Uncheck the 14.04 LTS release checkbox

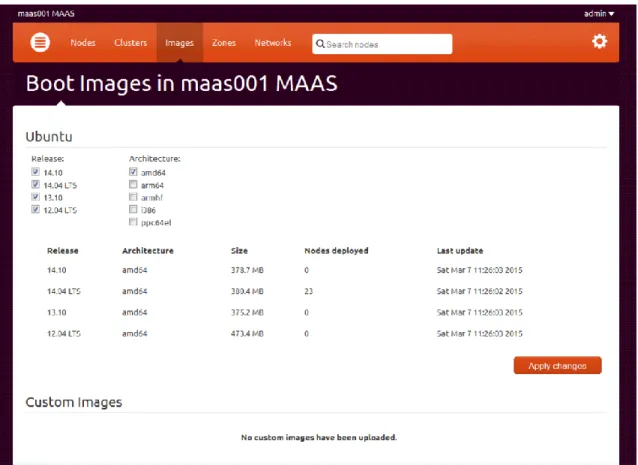pyautogui.click(x=35, y=184)
